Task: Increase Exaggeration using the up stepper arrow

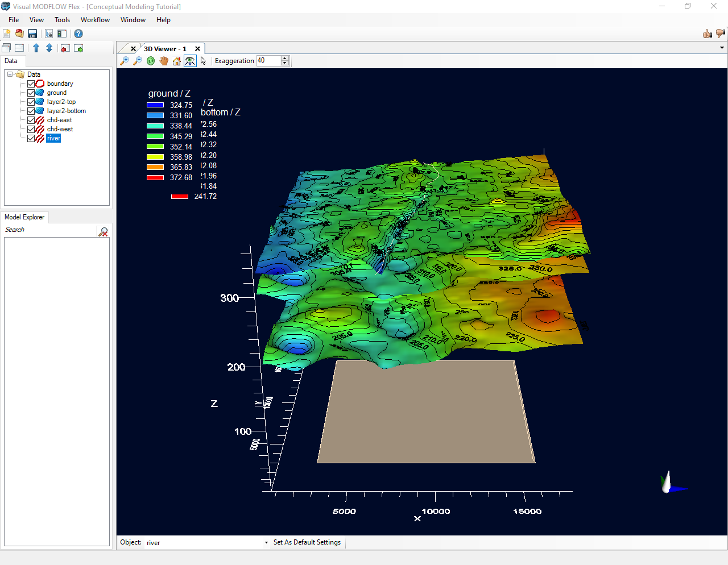Action: coord(285,58)
